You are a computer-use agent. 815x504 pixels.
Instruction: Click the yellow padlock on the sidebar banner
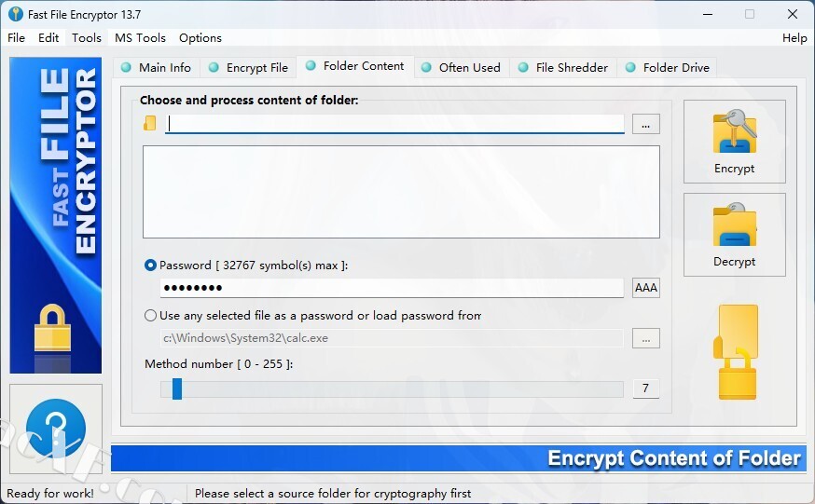[52, 328]
